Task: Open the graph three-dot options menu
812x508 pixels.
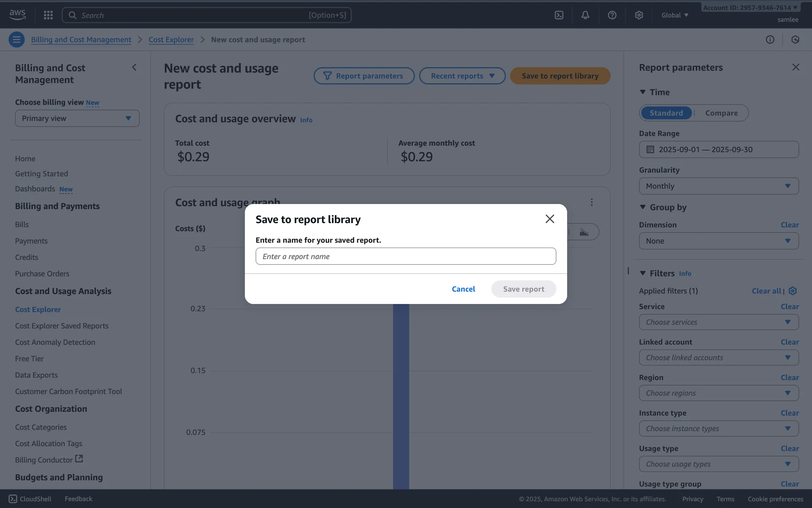Action: (592, 202)
